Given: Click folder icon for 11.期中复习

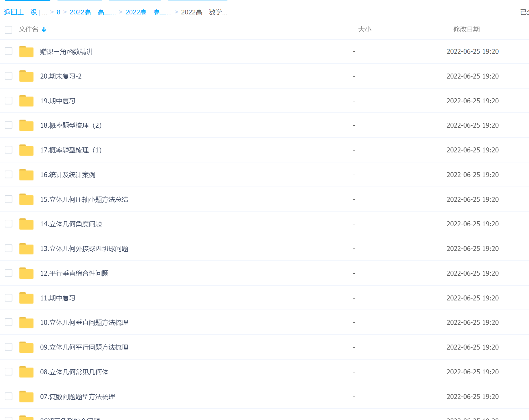Looking at the screenshot, I should (x=26, y=298).
